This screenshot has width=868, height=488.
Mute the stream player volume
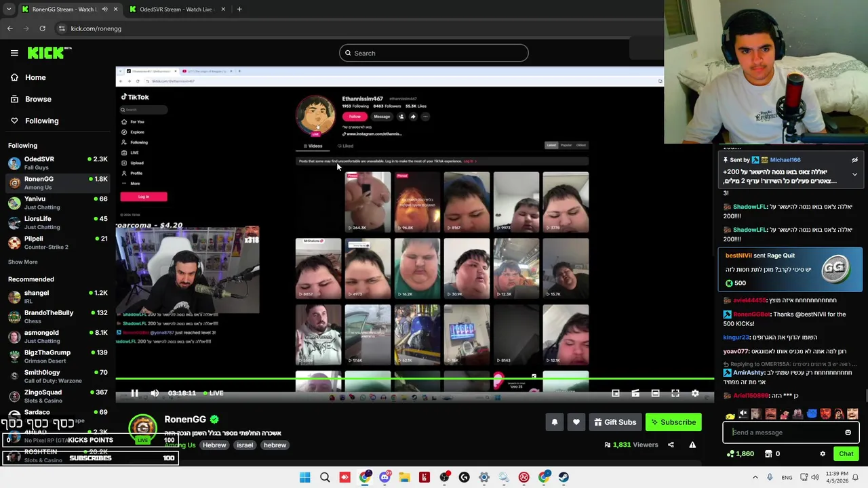click(155, 393)
